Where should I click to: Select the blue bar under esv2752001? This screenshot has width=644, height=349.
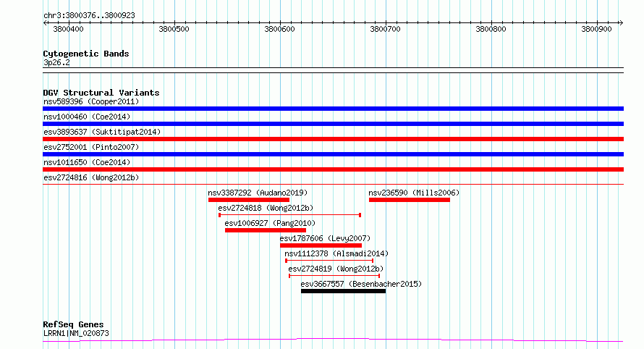(x=333, y=154)
